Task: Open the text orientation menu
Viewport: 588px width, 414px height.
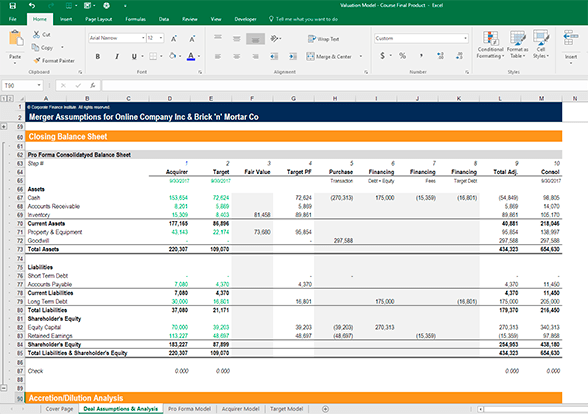Action: coord(276,38)
